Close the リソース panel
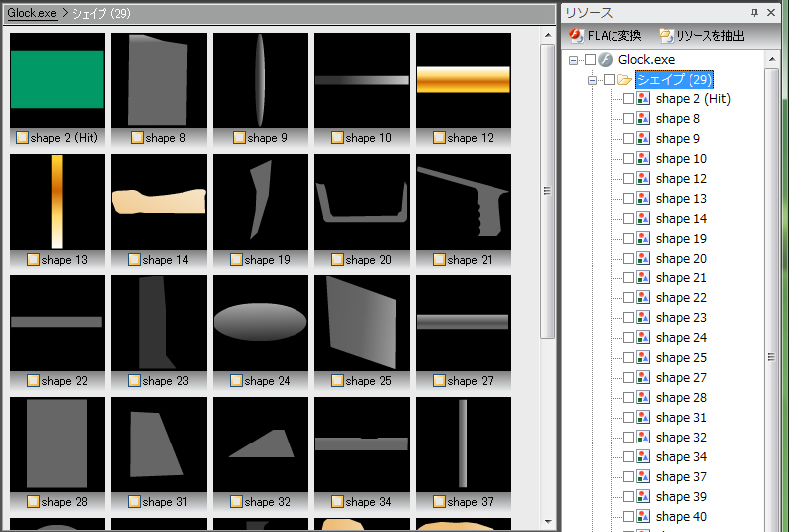Image resolution: width=789 pixels, height=532 pixels. pyautogui.click(x=771, y=13)
